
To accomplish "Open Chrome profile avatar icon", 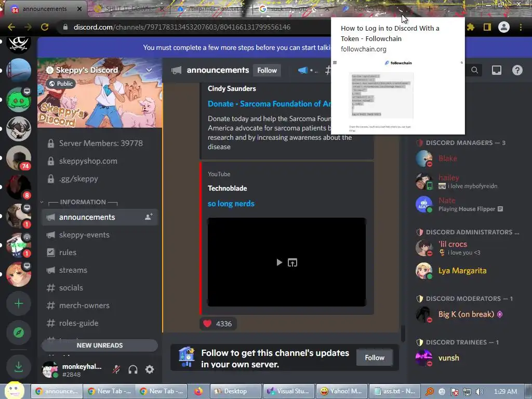I will (x=504, y=27).
